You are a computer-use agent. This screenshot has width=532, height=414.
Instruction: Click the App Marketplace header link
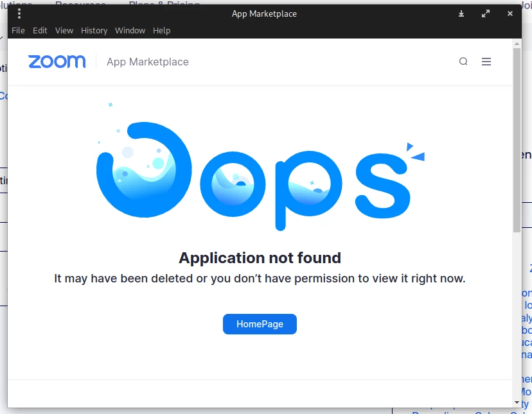[x=148, y=62]
